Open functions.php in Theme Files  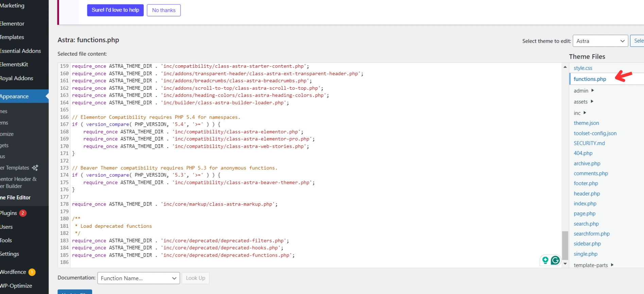point(590,79)
